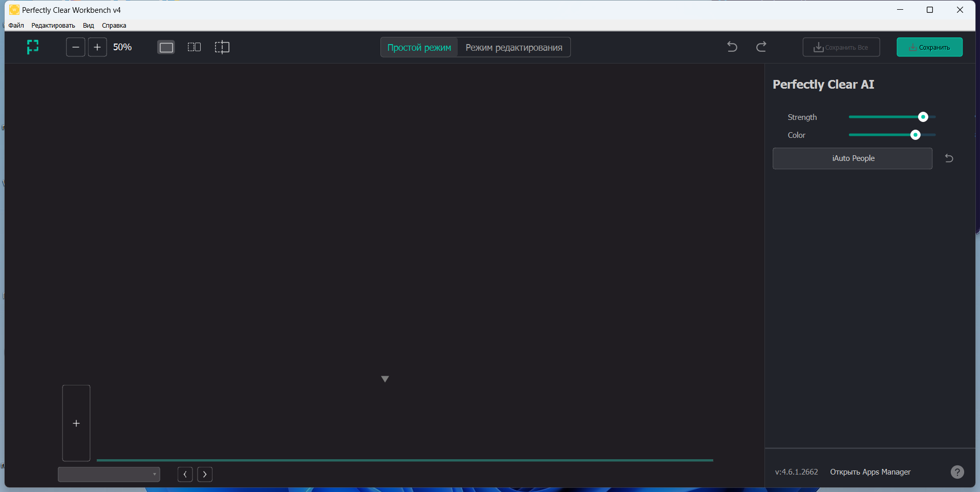
Task: Reset the iAuto People preset
Action: pyautogui.click(x=949, y=158)
